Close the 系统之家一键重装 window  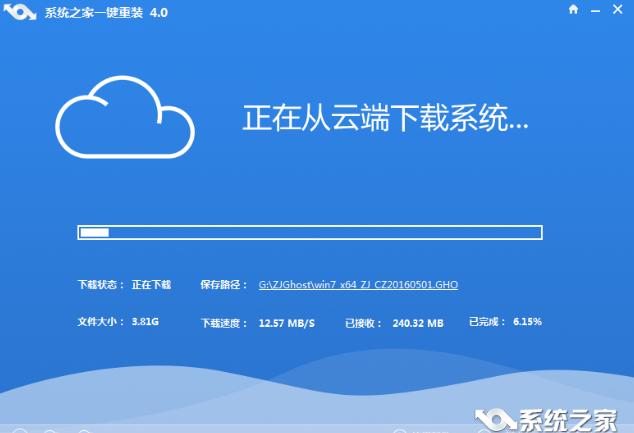coord(617,9)
